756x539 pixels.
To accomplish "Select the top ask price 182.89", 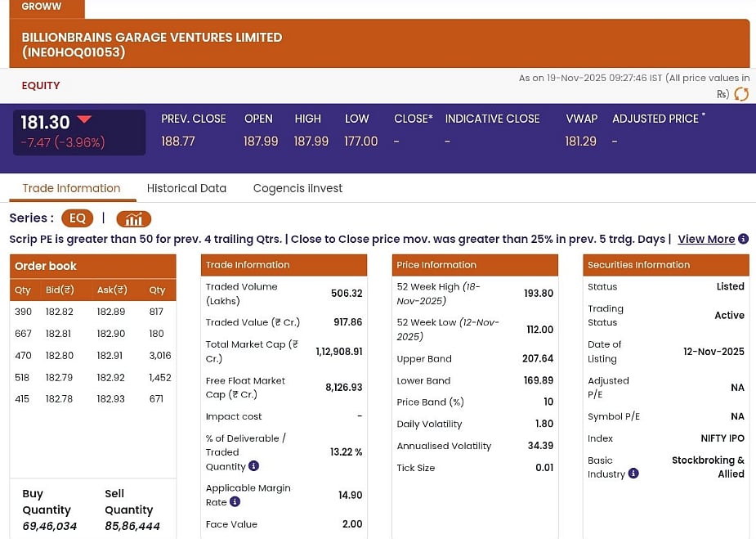I will click(x=111, y=312).
